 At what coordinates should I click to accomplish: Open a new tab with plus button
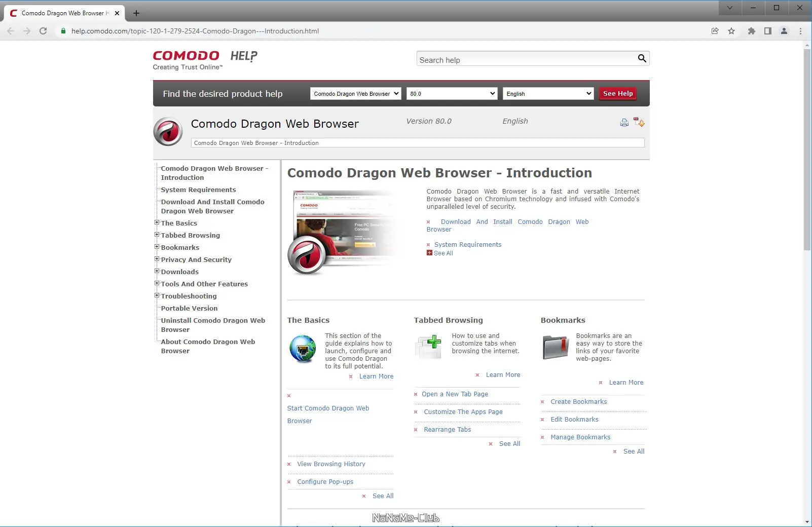pyautogui.click(x=136, y=13)
